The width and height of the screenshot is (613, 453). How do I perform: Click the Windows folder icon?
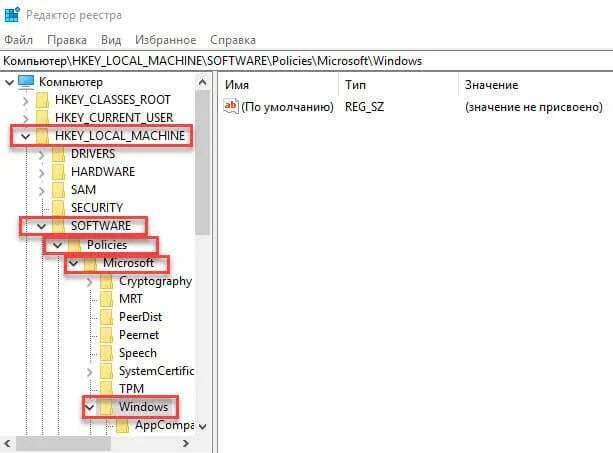(x=106, y=407)
